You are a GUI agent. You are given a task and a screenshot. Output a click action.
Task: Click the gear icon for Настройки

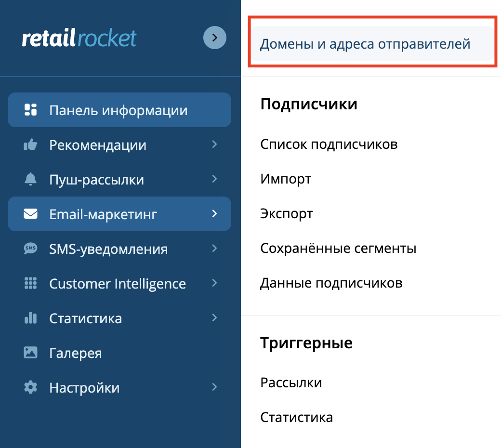tap(30, 387)
